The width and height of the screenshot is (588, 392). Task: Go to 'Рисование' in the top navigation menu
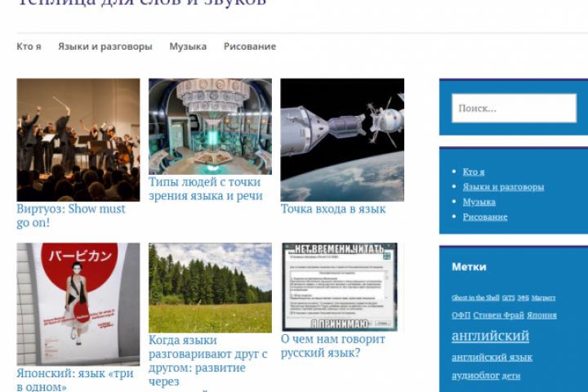(x=250, y=47)
